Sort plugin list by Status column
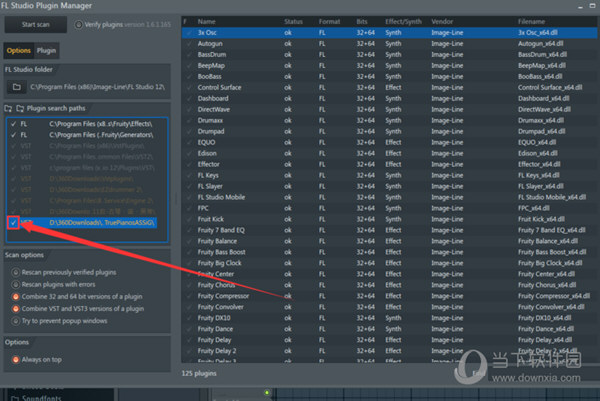The image size is (600, 401). click(x=293, y=22)
